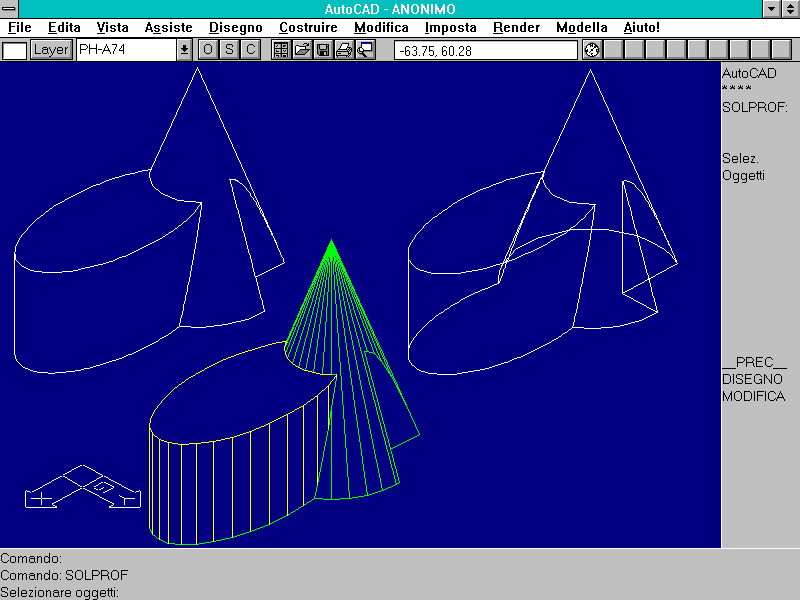Viewport: 800px width, 600px height.
Task: Open the Aiuto! menu
Action: click(641, 28)
